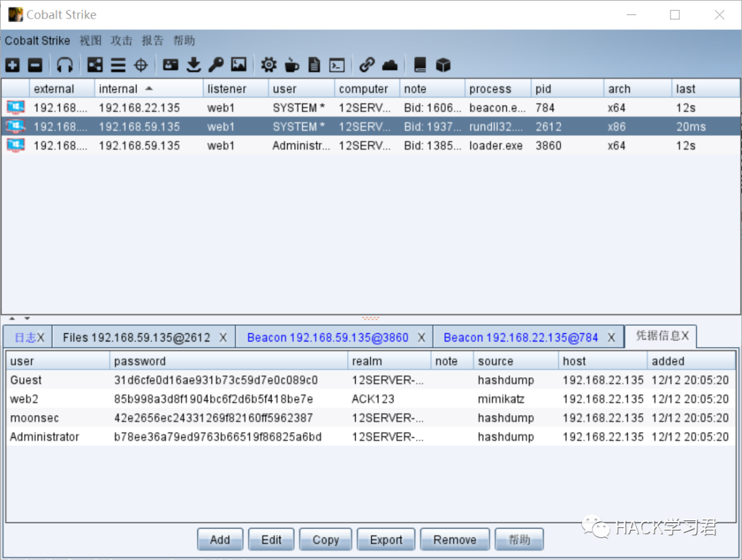742x560 pixels.
Task: Click the plus icon in the toolbar
Action: coord(12,65)
